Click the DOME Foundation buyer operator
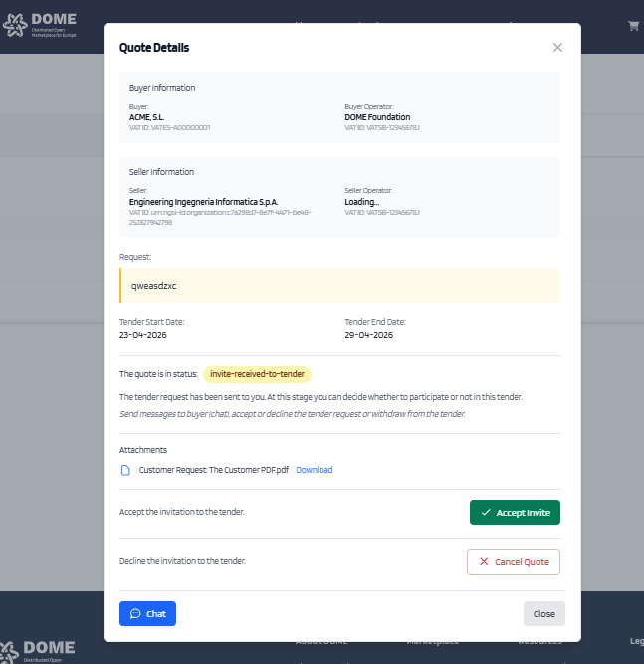644x664 pixels. tap(377, 117)
